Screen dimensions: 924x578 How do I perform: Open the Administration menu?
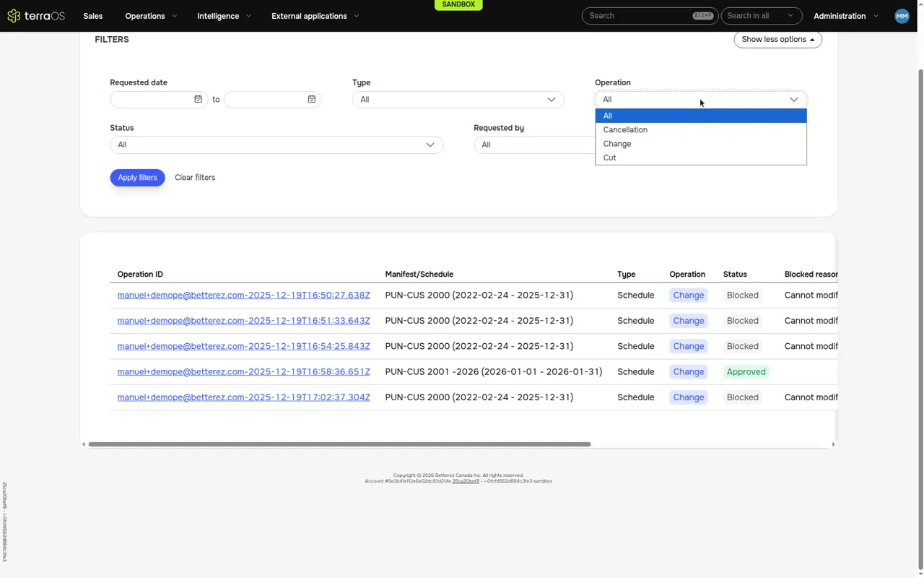point(846,16)
